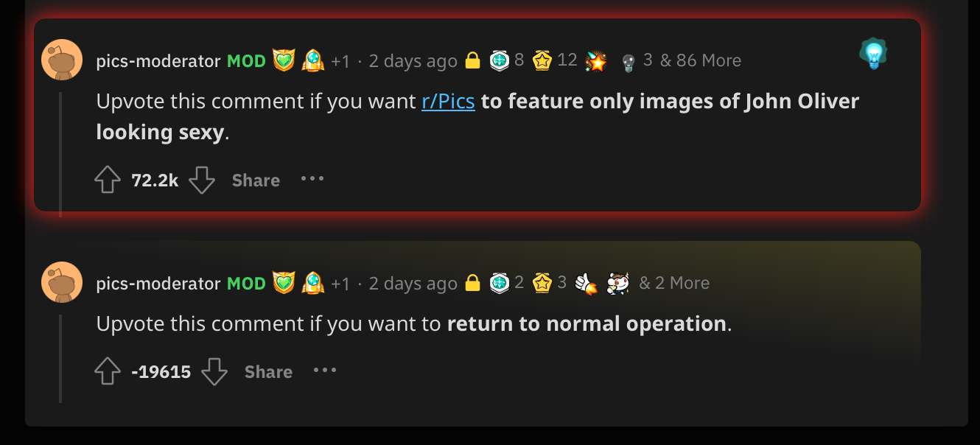This screenshot has width=980, height=445.
Task: Collapse the second comment via its thread line
Action: tap(61, 358)
